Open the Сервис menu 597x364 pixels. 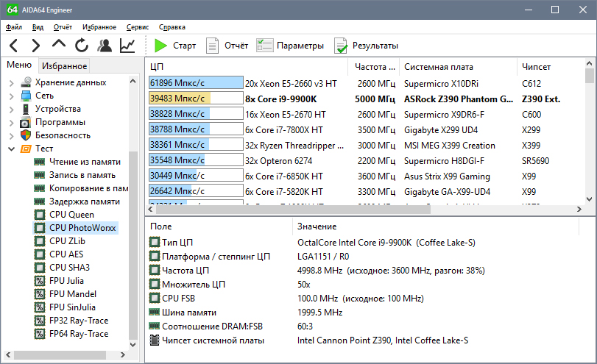click(x=137, y=26)
